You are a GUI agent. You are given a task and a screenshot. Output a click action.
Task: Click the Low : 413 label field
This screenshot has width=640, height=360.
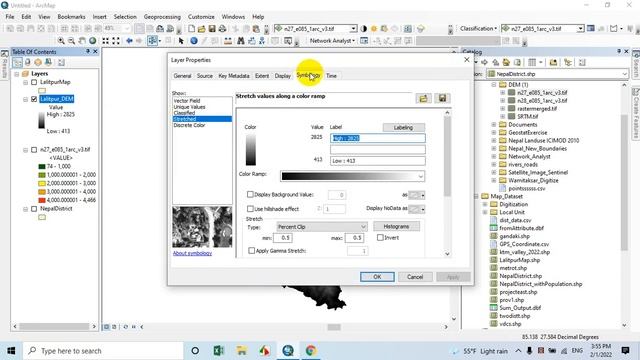(378, 161)
